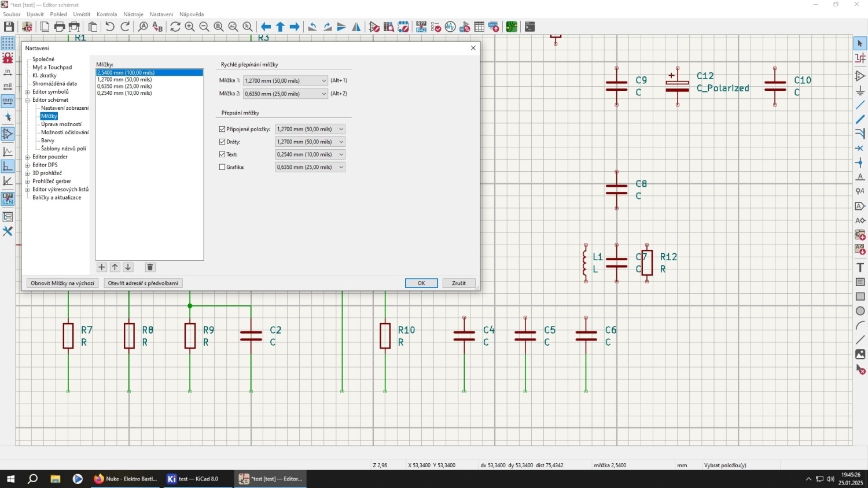Click the add grid plus button
Screen dimensions: 868x488
[x=102, y=267]
